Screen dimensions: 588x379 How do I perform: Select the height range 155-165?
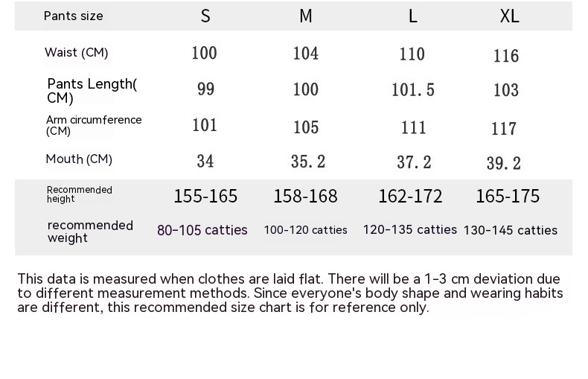[x=205, y=197]
